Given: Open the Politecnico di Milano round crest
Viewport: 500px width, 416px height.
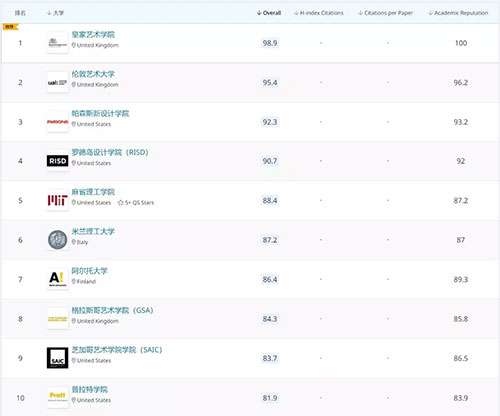Looking at the screenshot, I should [57, 240].
